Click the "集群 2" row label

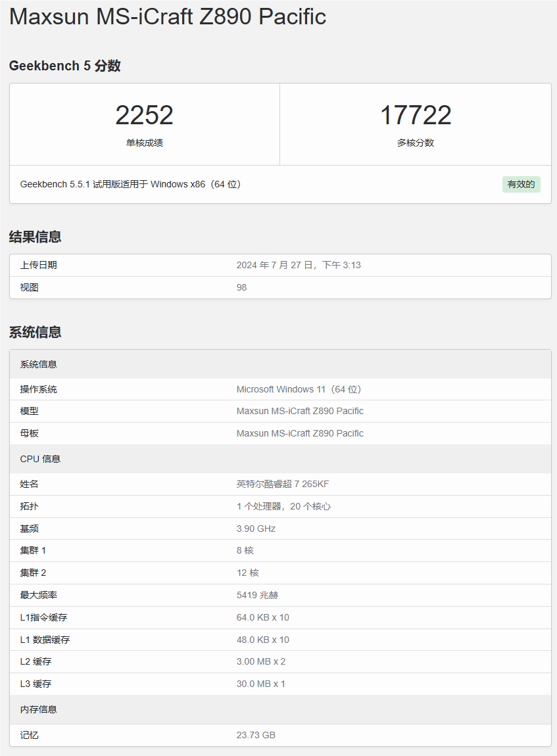point(33,573)
